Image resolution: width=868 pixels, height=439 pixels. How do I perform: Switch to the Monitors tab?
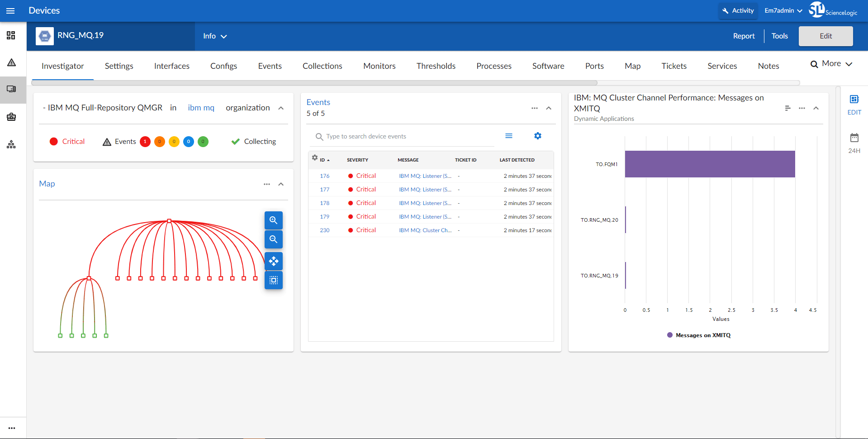[x=379, y=66]
